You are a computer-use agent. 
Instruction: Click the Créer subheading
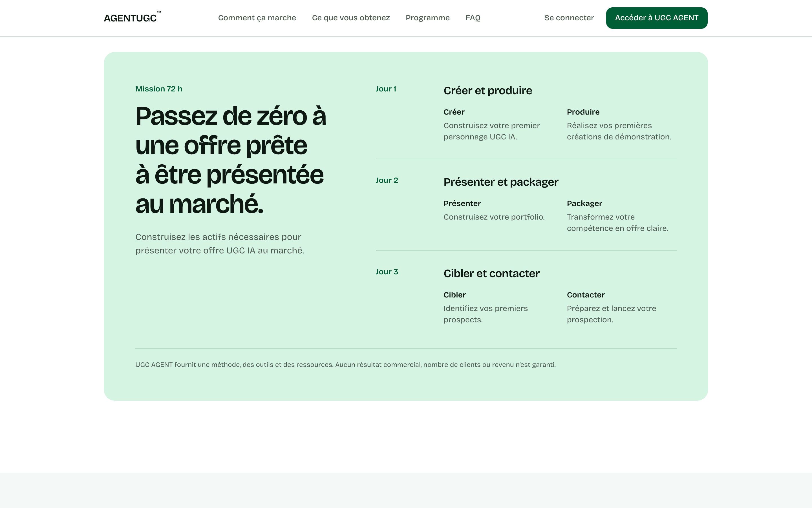coord(454,112)
